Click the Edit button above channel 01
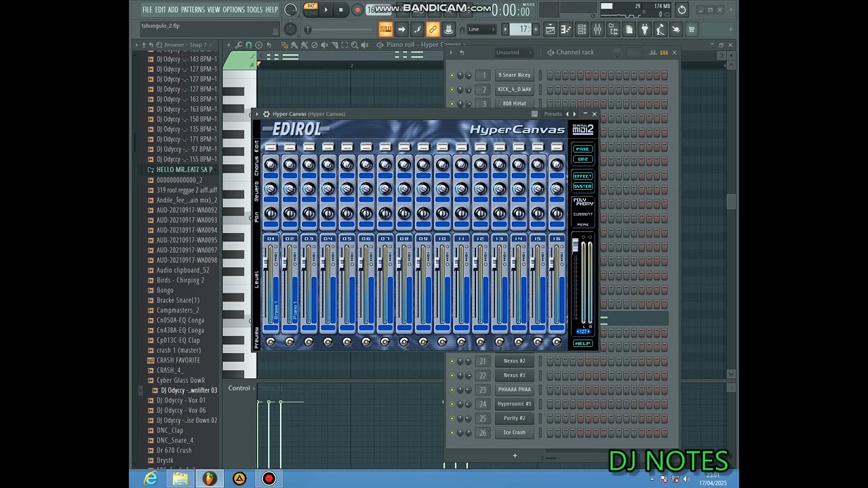The height and width of the screenshot is (488, 868). point(271,147)
